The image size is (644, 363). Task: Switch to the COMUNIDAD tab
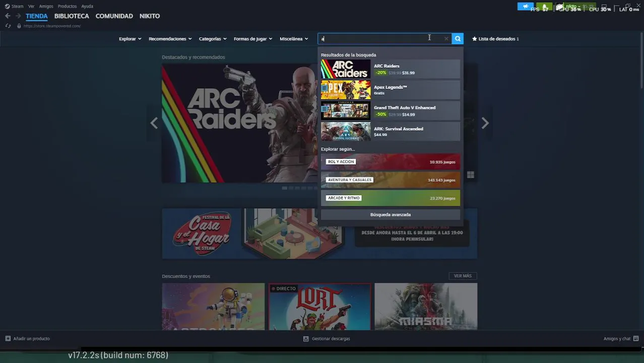point(114,16)
